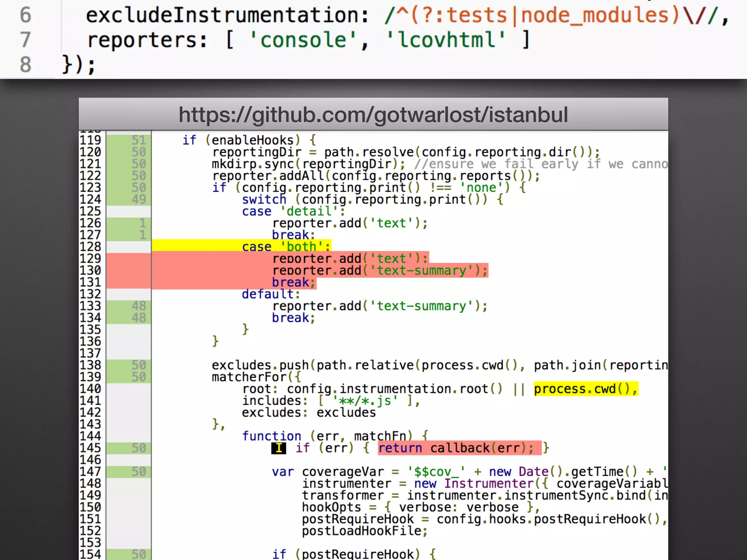The height and width of the screenshot is (560, 747).
Task: Click the includes: [ '**/*.js' ] line
Action: click(x=332, y=401)
